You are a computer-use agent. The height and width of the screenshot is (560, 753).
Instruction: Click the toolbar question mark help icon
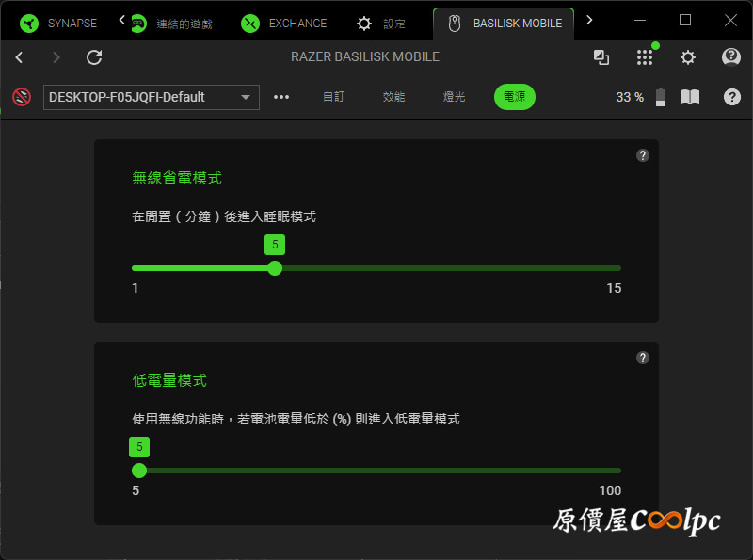[732, 97]
